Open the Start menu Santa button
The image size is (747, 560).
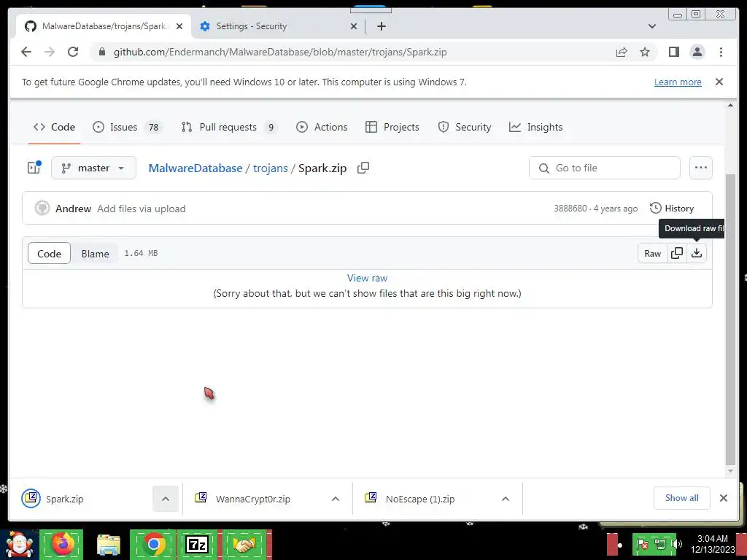(19, 545)
